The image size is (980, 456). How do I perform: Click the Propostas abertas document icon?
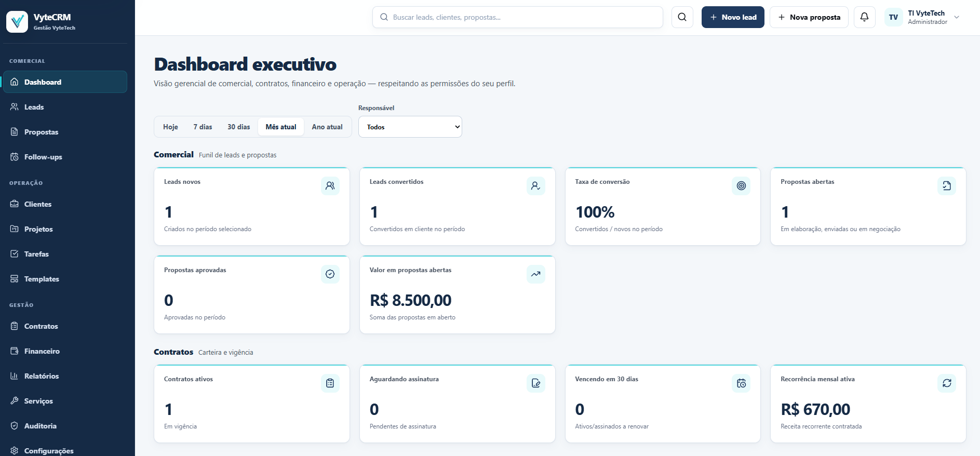point(946,186)
